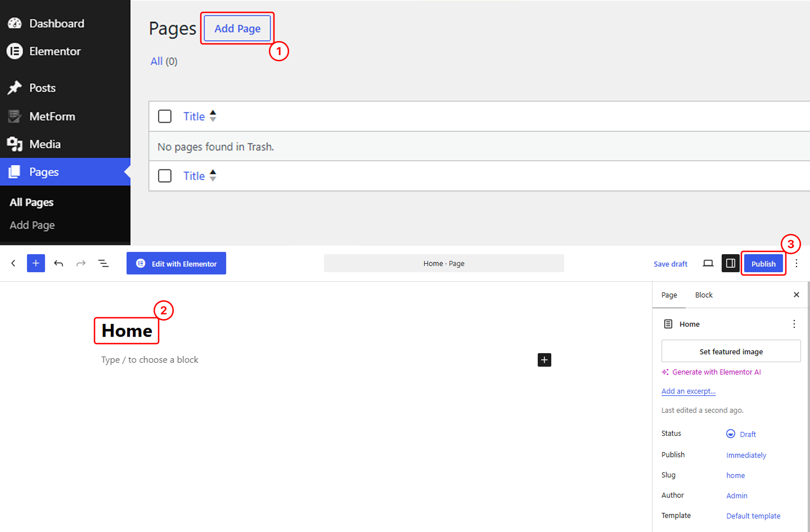Open the Home page actions menu
Image resolution: width=810 pixels, height=532 pixels.
tap(794, 324)
